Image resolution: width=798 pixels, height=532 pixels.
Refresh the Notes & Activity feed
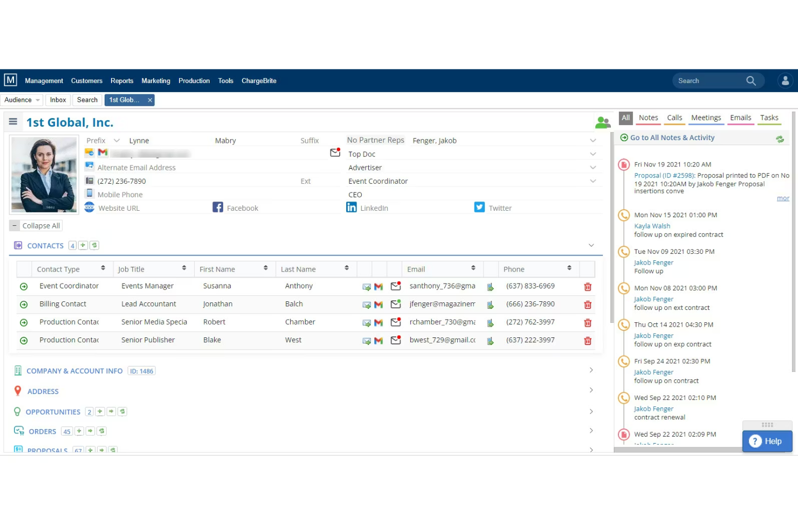coord(780,139)
